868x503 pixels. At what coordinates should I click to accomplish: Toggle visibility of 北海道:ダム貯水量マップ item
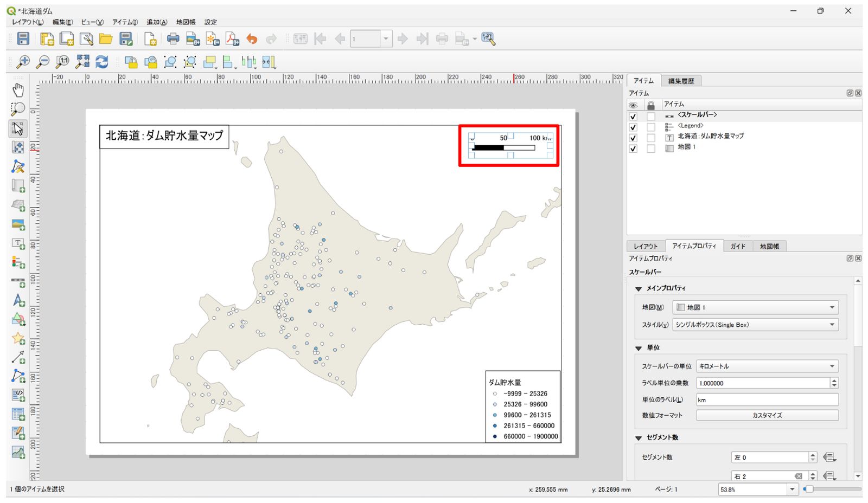click(x=633, y=138)
